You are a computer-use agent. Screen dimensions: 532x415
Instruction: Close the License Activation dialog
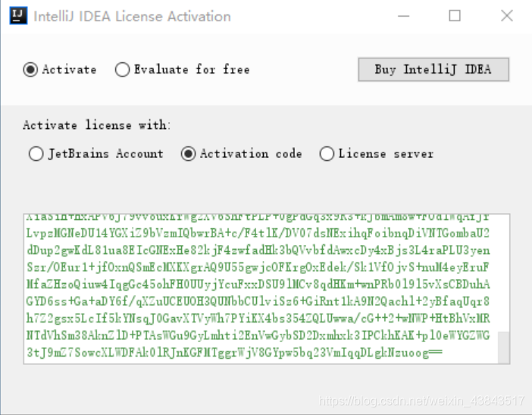click(x=507, y=16)
